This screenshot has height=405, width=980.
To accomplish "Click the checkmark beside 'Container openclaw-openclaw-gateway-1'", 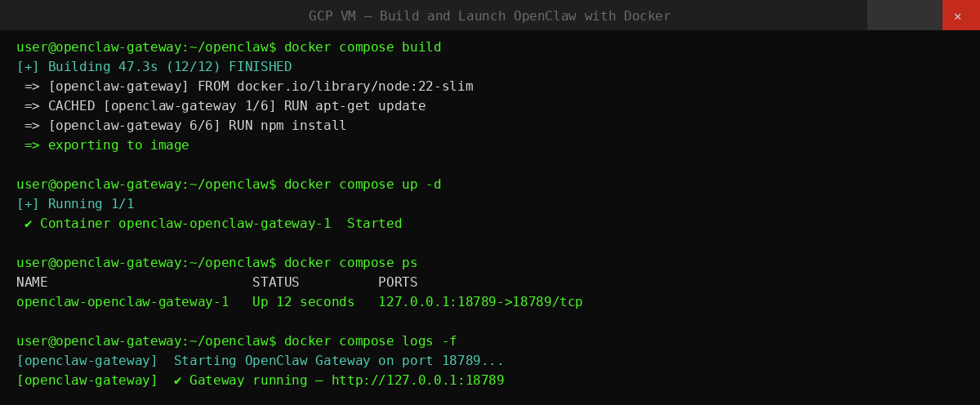I will (x=29, y=224).
